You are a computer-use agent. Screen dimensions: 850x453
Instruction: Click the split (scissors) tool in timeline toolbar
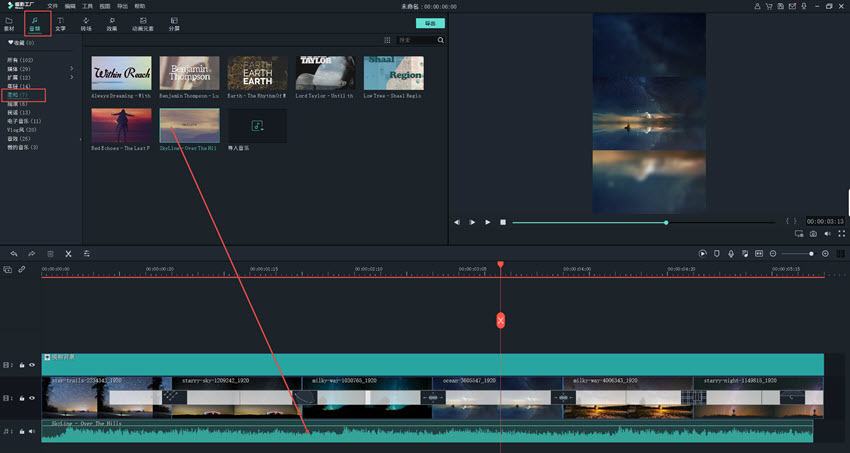tap(68, 254)
